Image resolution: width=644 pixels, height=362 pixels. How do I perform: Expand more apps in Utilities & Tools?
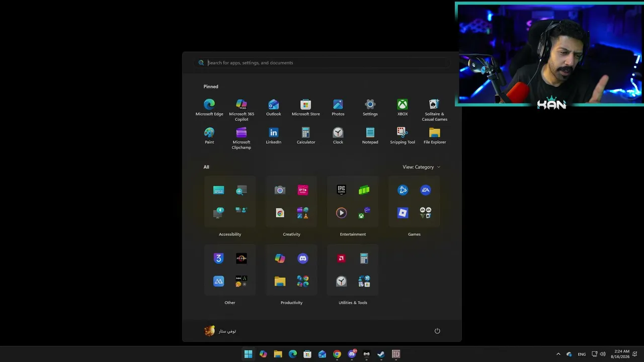(364, 282)
